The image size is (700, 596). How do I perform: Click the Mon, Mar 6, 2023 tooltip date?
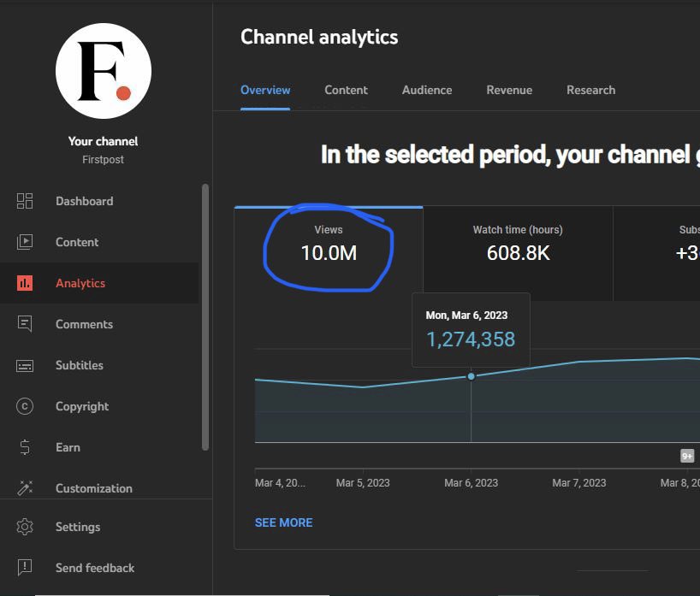tap(466, 316)
